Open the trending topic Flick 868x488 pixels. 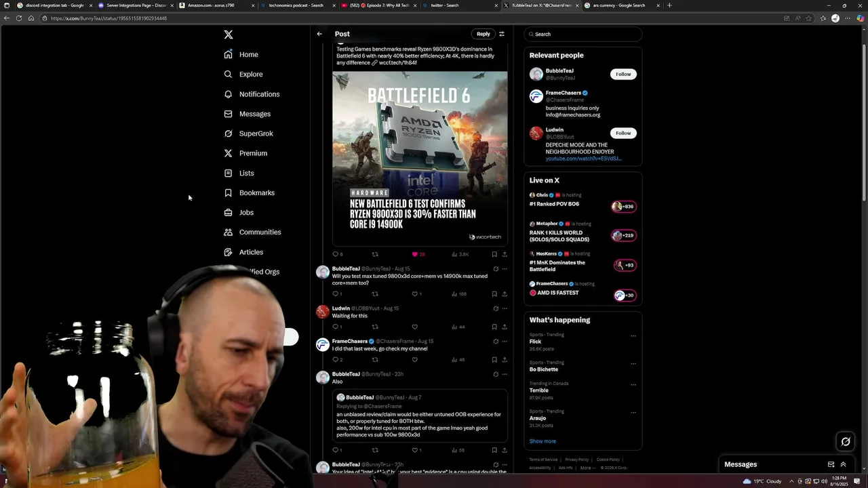[536, 342]
